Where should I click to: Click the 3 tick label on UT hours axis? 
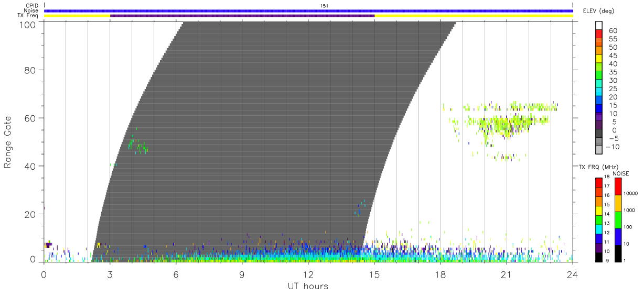[110, 274]
